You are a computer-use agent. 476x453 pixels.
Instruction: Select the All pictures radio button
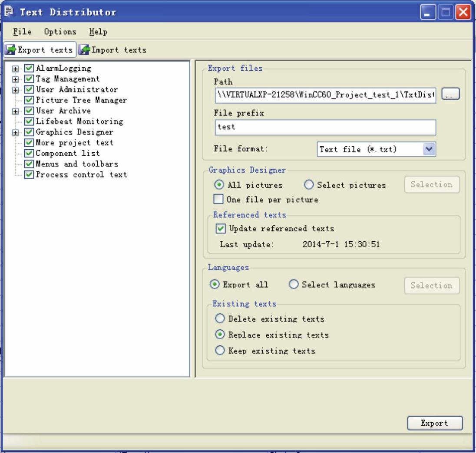pyautogui.click(x=219, y=184)
